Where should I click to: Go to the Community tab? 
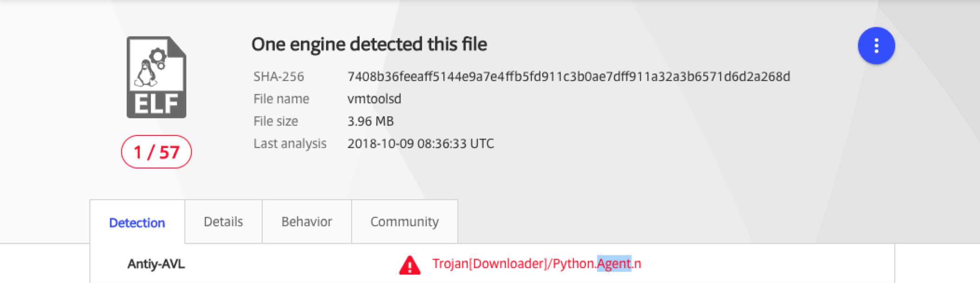pos(404,222)
